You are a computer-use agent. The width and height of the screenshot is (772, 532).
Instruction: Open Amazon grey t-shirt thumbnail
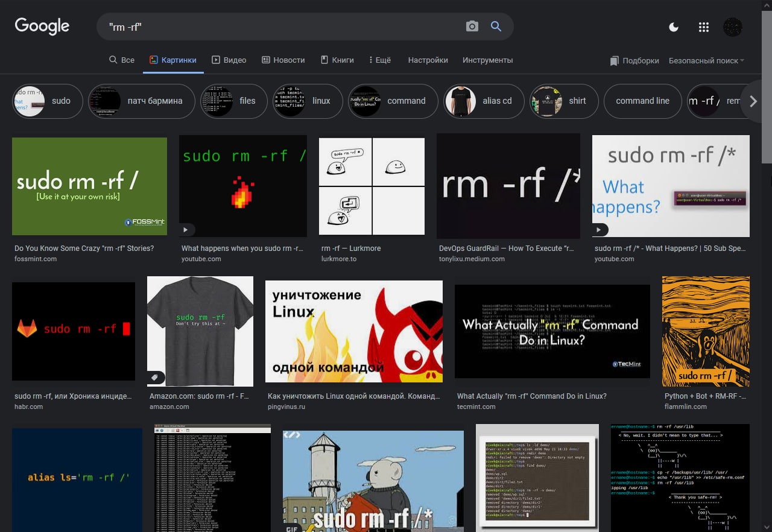click(200, 331)
